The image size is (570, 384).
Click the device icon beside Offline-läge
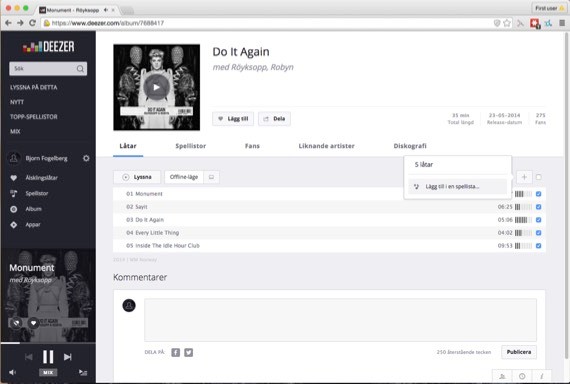pos(211,177)
